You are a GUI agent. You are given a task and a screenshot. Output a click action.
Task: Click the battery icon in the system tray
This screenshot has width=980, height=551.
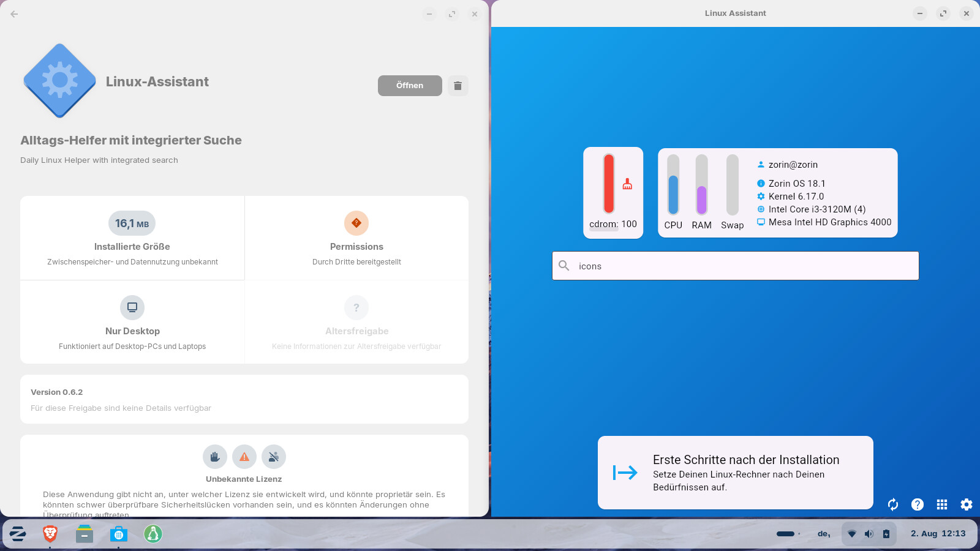[886, 534]
